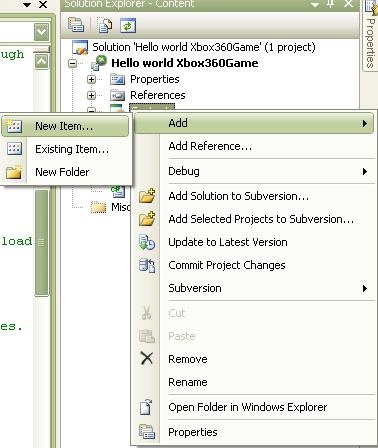The image size is (378, 448).
Task: Click the code editor vertical scrollbar thumb
Action: click(x=42, y=242)
